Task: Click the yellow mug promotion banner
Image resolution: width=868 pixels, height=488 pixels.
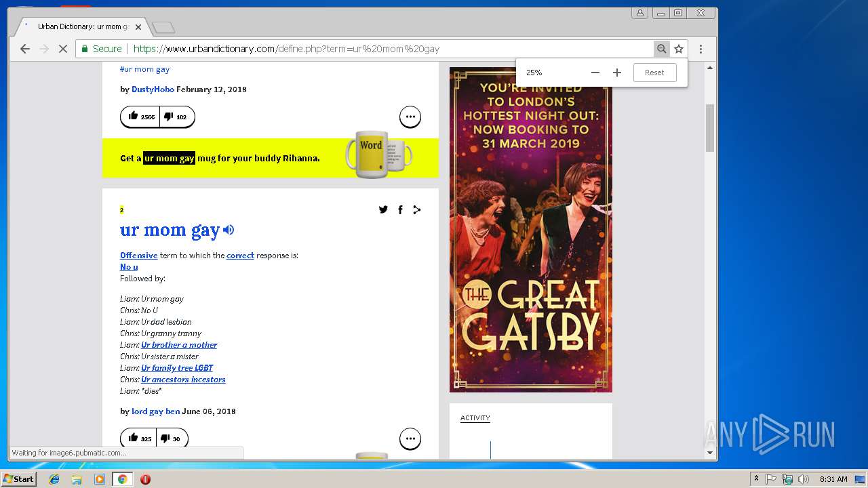Action: (271, 158)
